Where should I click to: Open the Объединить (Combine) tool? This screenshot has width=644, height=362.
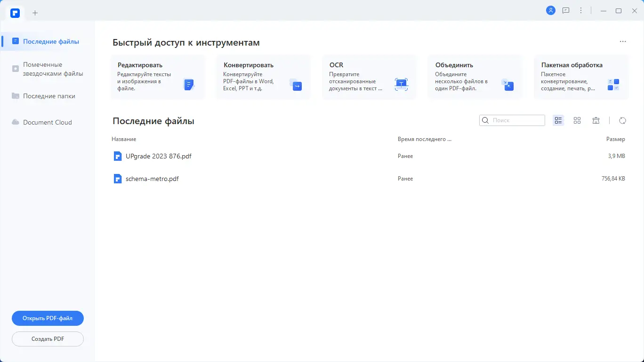coord(475,78)
